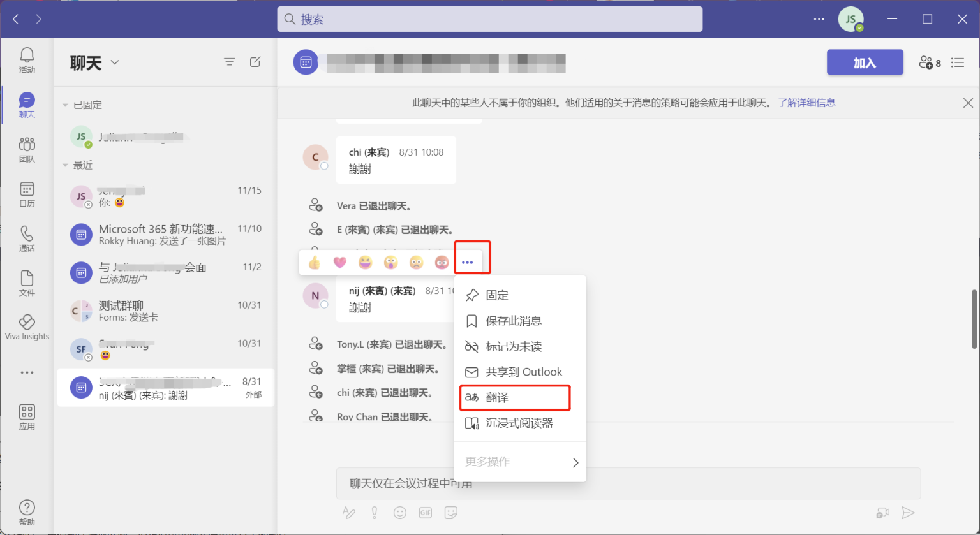980x535 pixels.
Task: Open the 更多操作 submenu arrow
Action: coord(575,462)
